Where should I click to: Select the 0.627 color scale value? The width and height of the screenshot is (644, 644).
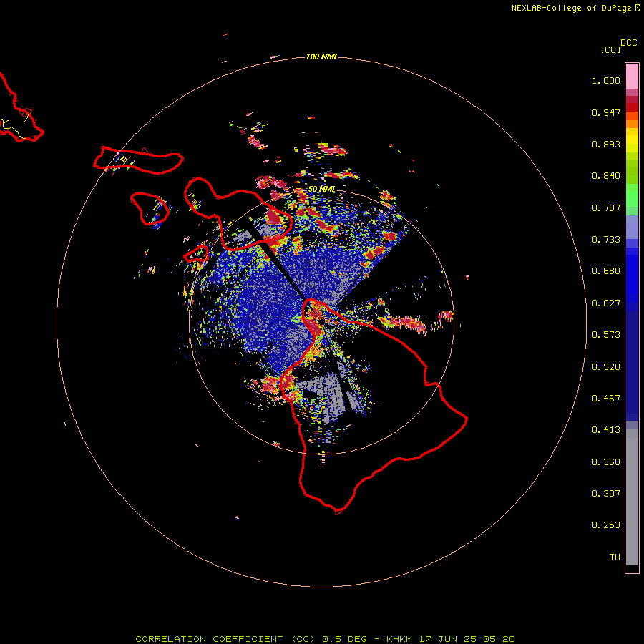606,303
